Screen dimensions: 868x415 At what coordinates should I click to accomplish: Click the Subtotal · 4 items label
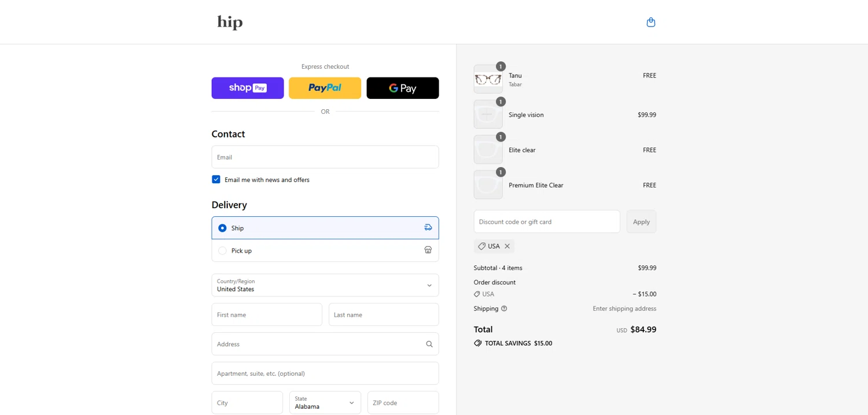498,268
